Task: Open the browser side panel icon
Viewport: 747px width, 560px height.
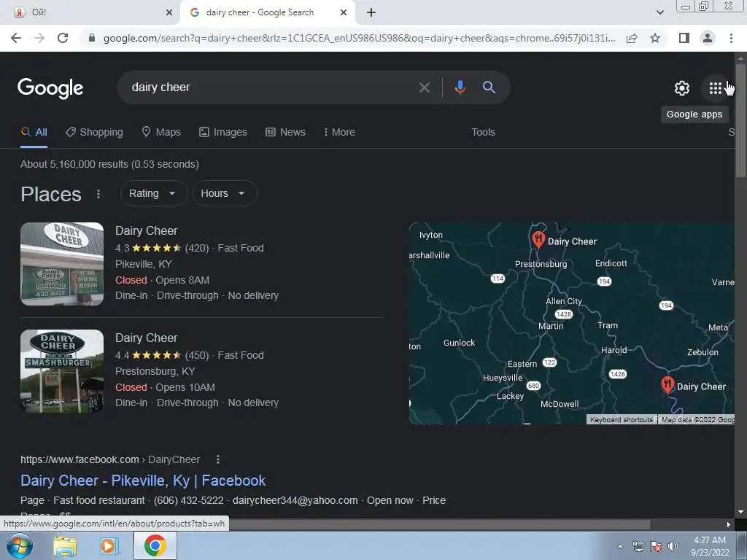Action: [x=684, y=38]
